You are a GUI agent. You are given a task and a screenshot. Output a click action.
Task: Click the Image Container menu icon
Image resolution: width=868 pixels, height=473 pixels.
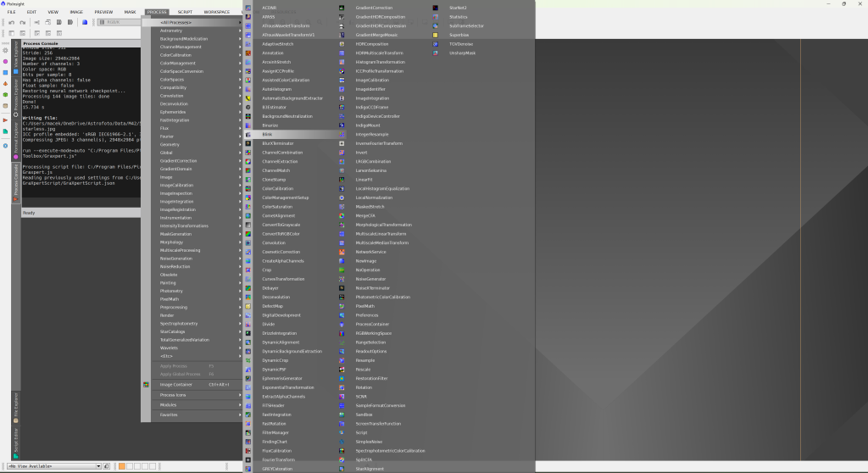click(147, 384)
